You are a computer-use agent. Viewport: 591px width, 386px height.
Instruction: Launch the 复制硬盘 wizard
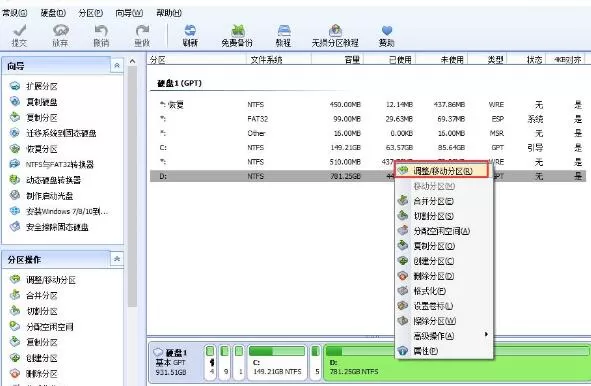pos(34,102)
